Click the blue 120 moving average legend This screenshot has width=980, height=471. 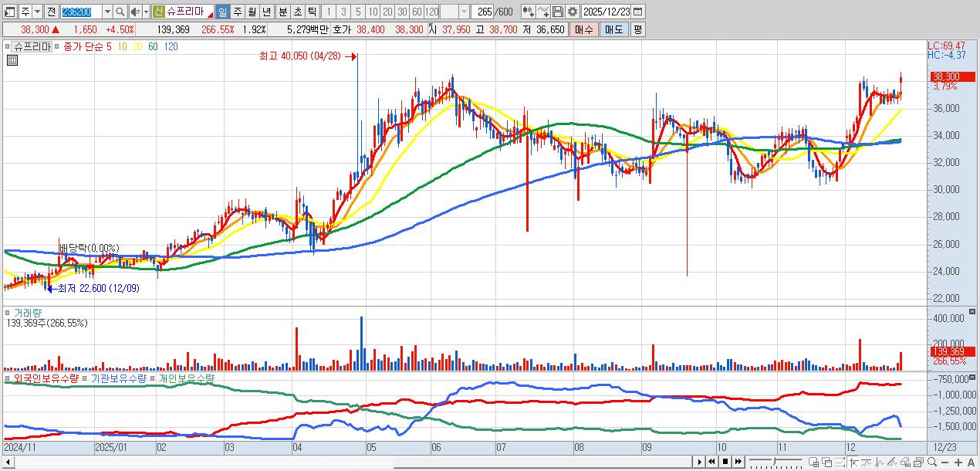coord(171,46)
